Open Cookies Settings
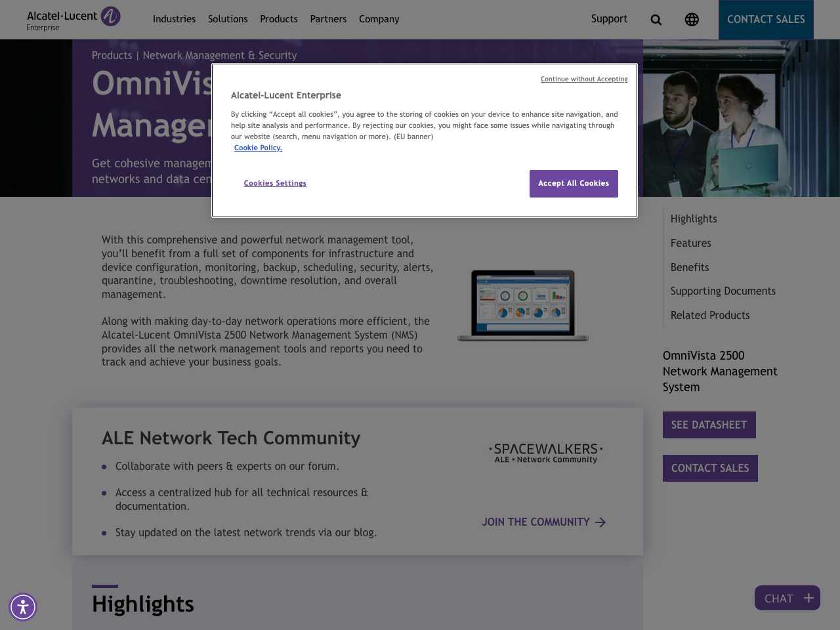The height and width of the screenshot is (630, 840). coord(275,182)
